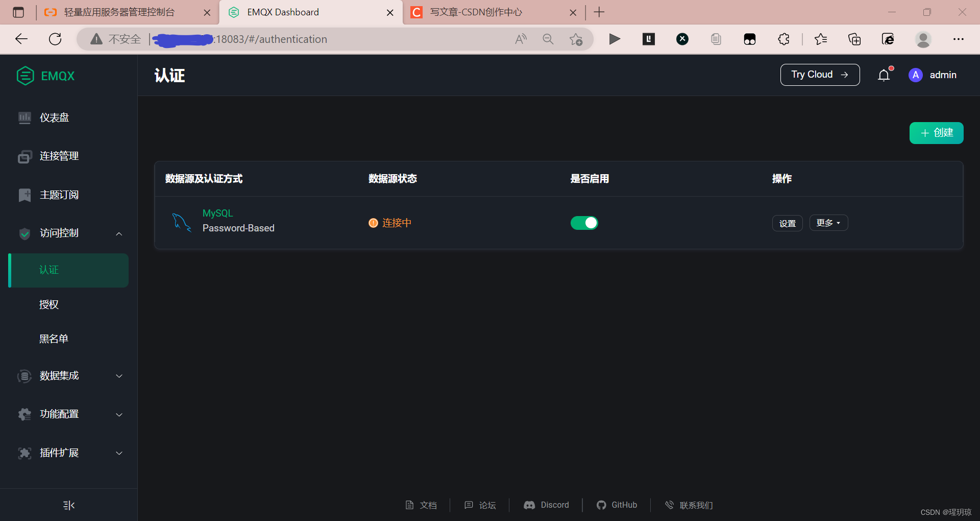Click the 数据集成 sidebar icon
980x521 pixels.
point(24,376)
